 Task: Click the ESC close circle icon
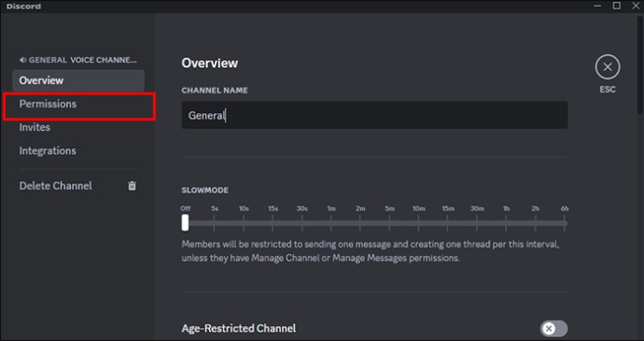(608, 67)
